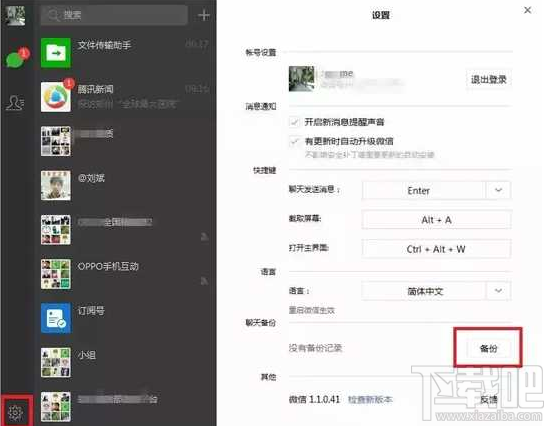Click the Alt + A screenshot shortcut field
Viewport: 551px width, 426px height.
436,220
